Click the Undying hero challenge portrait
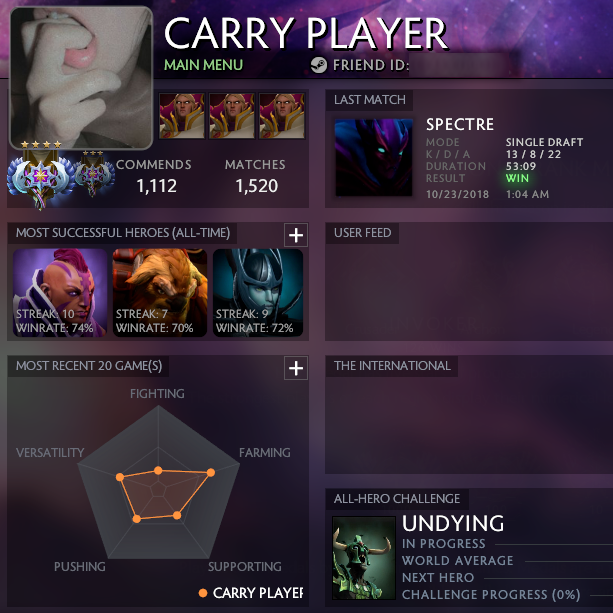 tap(364, 558)
